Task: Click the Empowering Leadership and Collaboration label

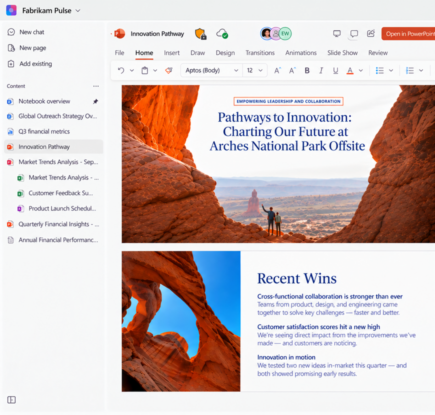Action: [288, 101]
